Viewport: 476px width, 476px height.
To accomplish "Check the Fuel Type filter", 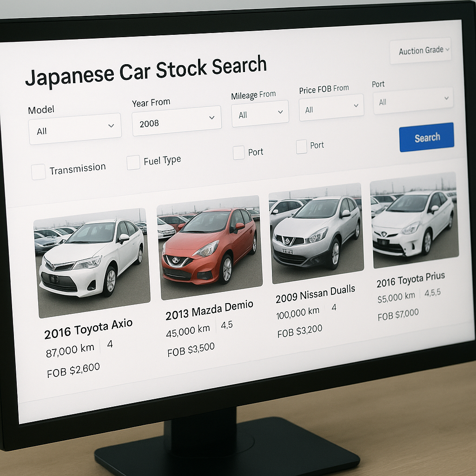I will (x=133, y=163).
